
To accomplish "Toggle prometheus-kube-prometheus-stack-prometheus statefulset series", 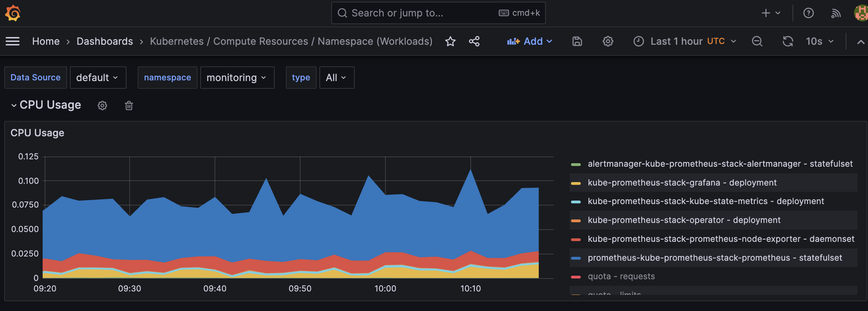I will coord(715,258).
